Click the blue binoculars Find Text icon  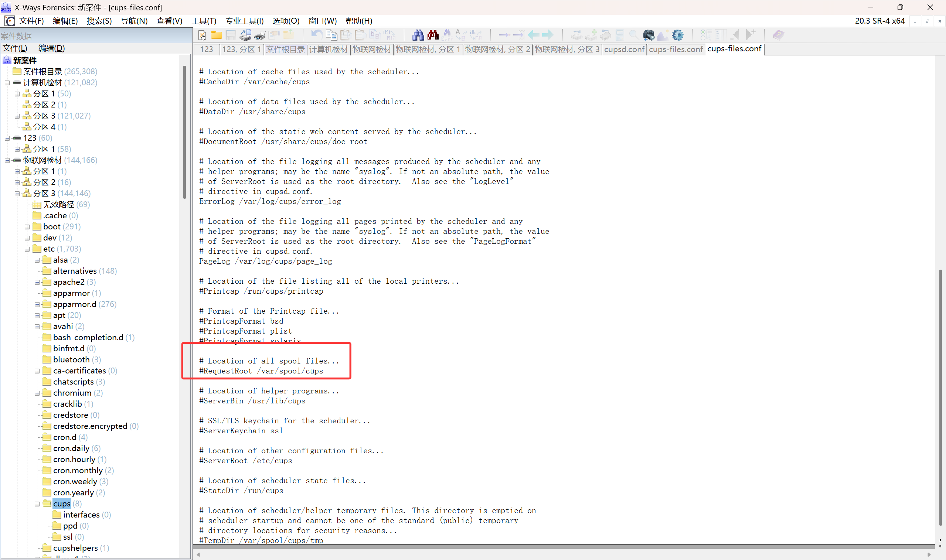pyautogui.click(x=418, y=35)
